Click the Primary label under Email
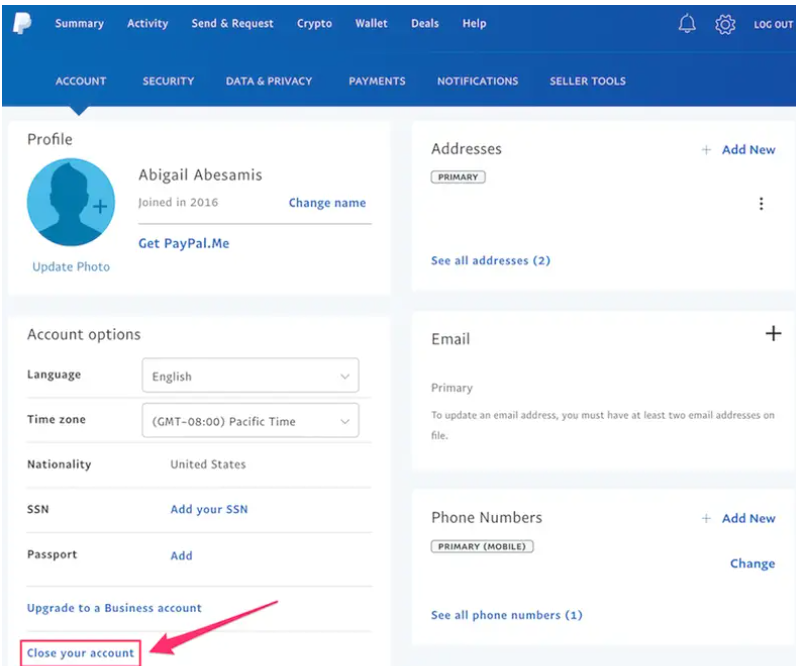Image resolution: width=796 pixels, height=666 pixels. [452, 388]
